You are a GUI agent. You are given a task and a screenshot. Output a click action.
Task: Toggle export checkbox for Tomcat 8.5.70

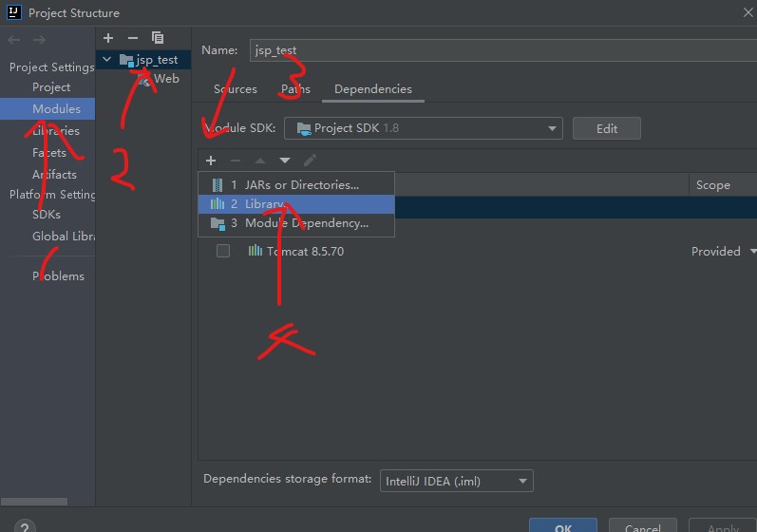(223, 251)
